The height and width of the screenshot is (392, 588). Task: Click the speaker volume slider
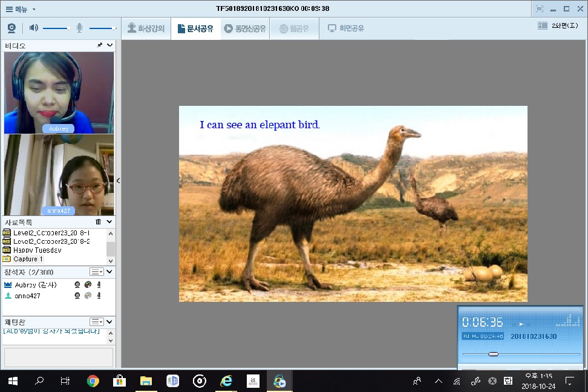[56, 28]
